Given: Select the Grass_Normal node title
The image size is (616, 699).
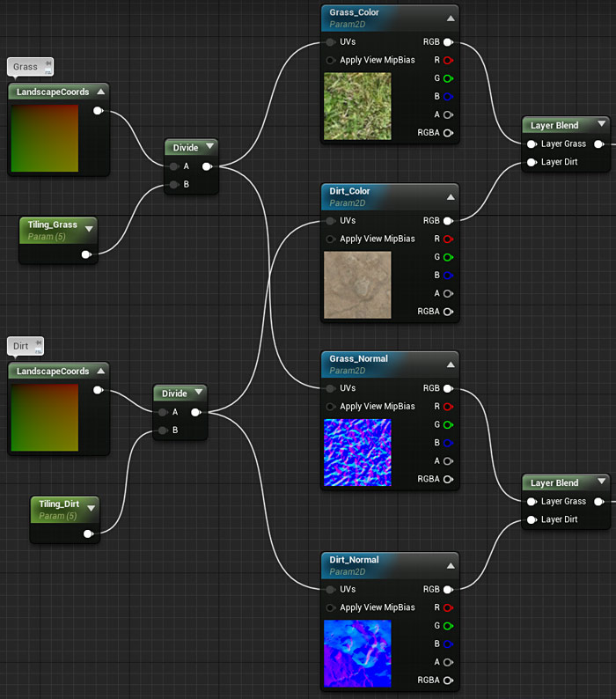Looking at the screenshot, I should (358, 359).
